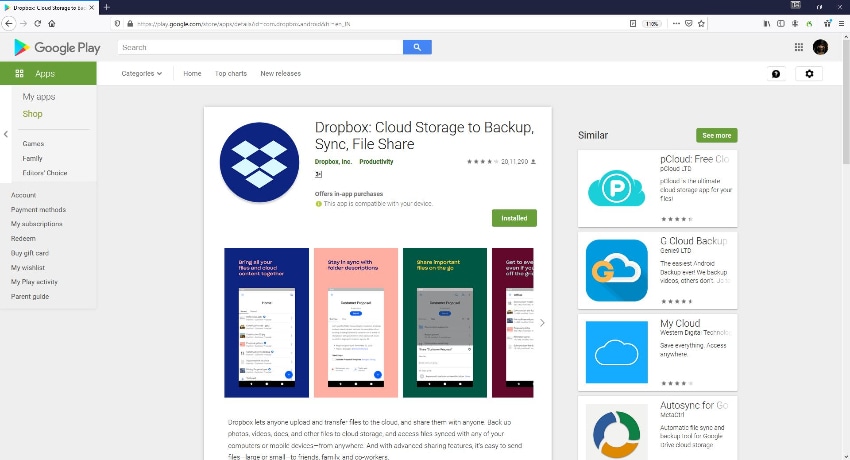This screenshot has width=850, height=460.
Task: Click the green Installed button
Action: [514, 218]
